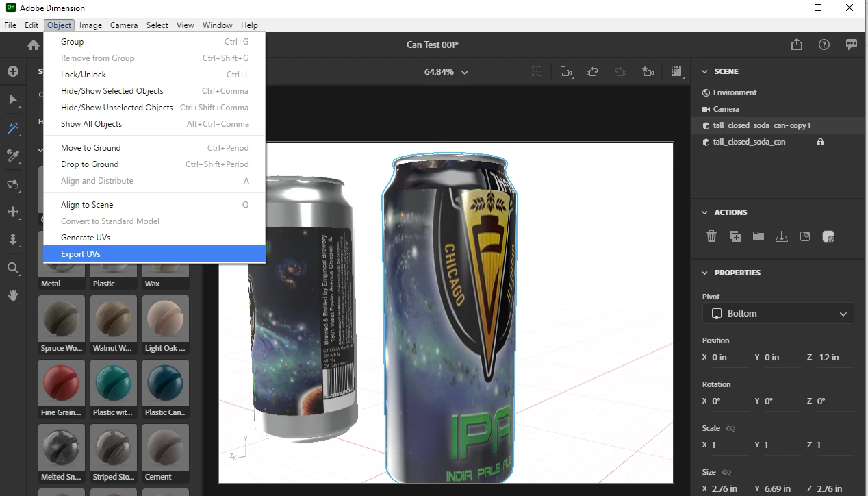This screenshot has width=868, height=496.
Task: Click the Place Material on Model icon
Action: point(828,236)
